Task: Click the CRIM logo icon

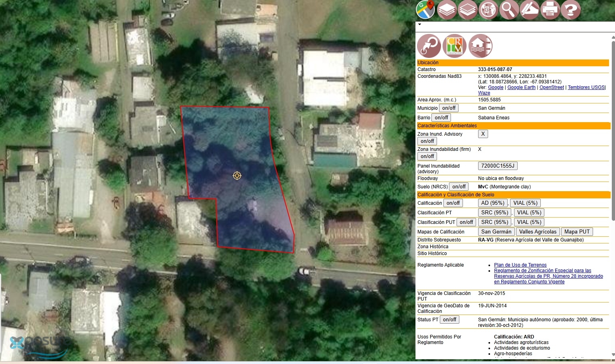Action: click(x=455, y=46)
